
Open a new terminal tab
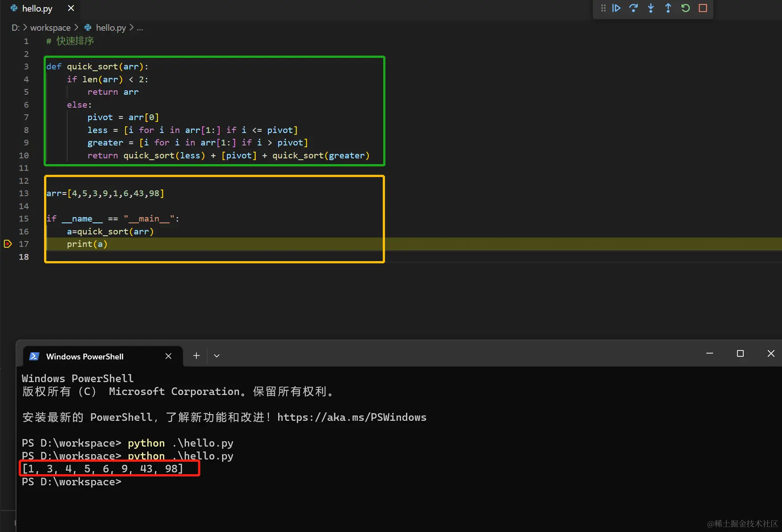tap(196, 355)
